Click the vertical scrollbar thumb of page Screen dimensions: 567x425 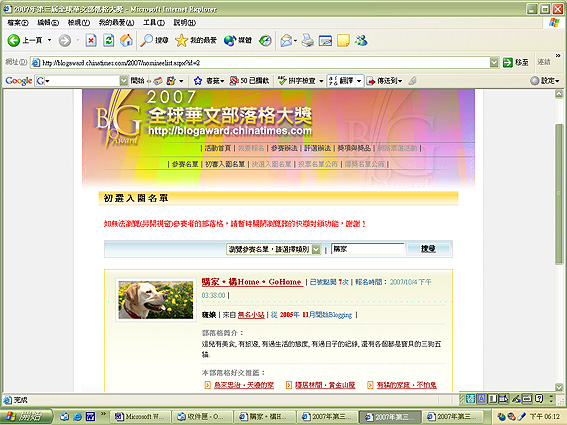(559, 194)
